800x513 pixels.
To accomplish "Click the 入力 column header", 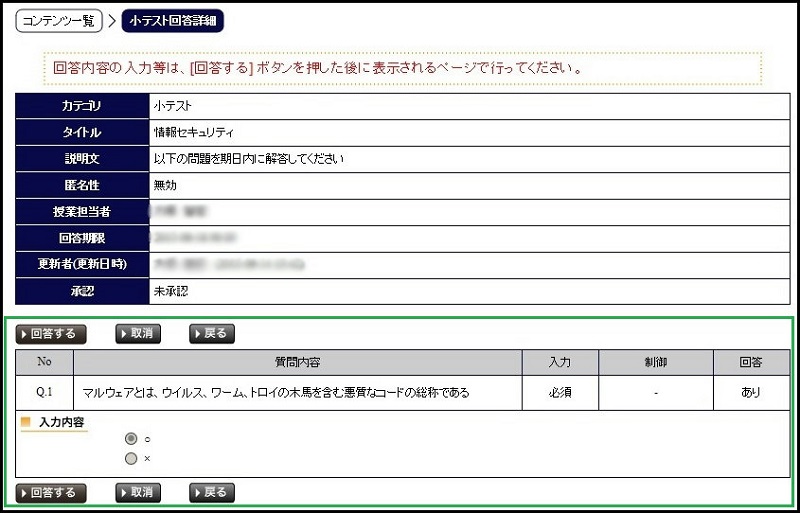I will [560, 362].
